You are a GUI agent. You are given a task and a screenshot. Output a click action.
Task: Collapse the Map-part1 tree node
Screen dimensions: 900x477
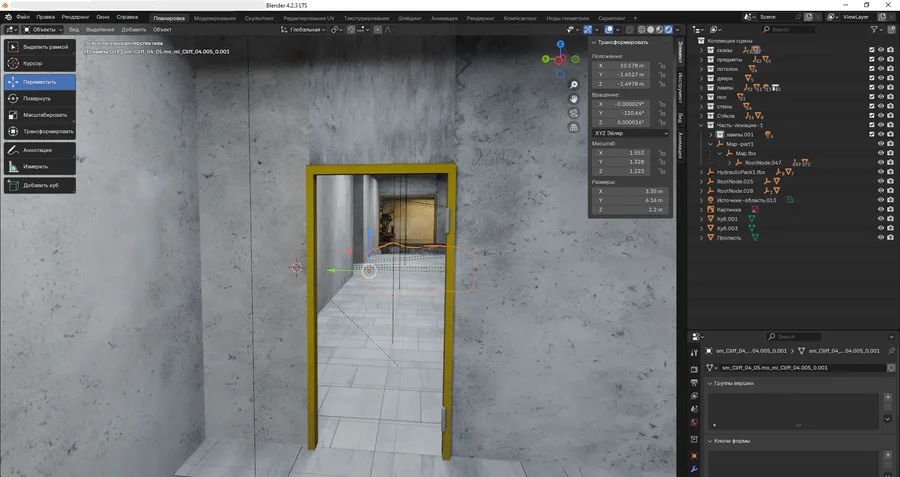coord(710,144)
